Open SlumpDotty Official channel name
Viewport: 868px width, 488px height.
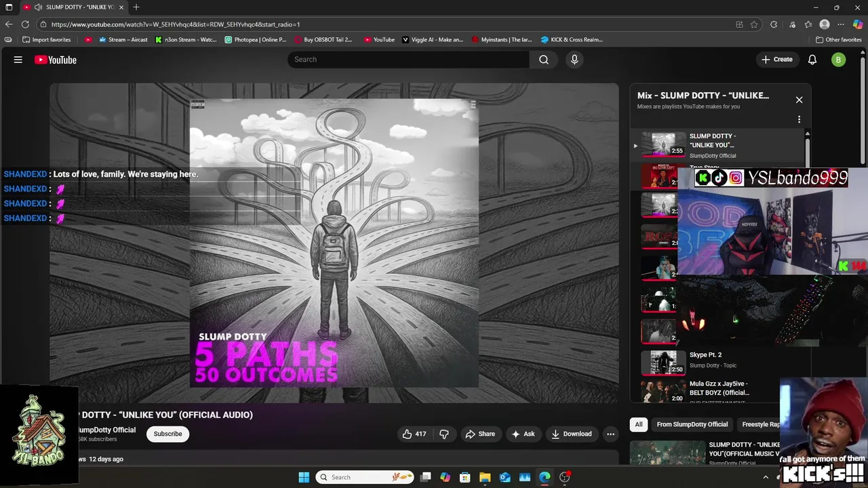(106, 430)
